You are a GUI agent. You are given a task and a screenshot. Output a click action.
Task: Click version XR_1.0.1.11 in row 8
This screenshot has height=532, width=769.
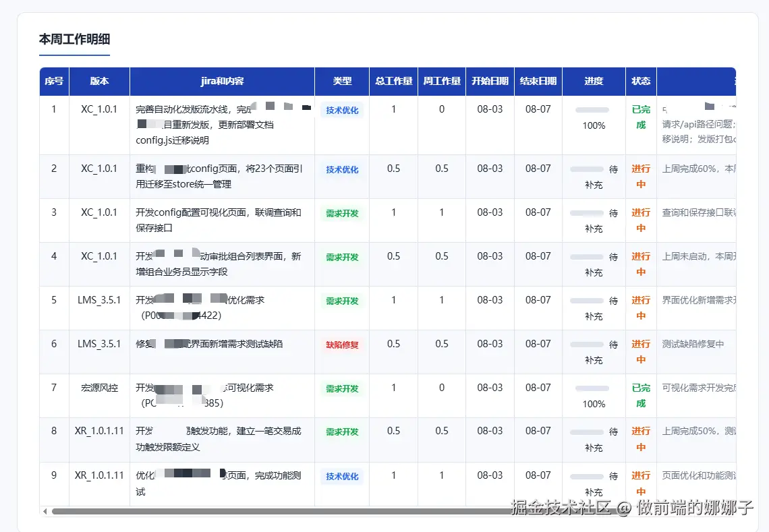pos(99,431)
